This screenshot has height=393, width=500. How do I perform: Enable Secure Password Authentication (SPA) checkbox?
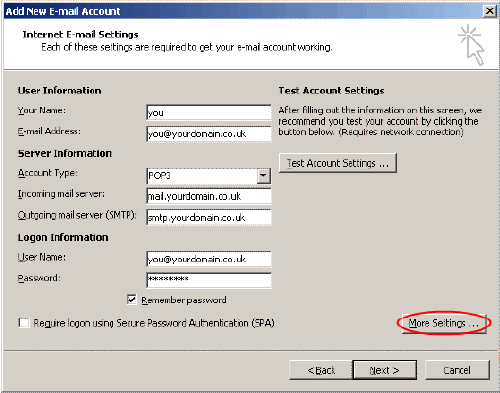[24, 323]
